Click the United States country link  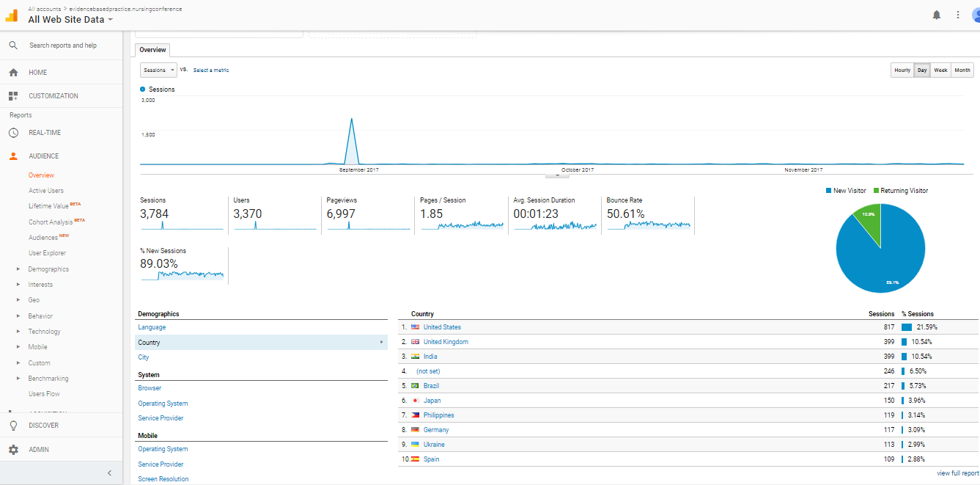point(442,327)
